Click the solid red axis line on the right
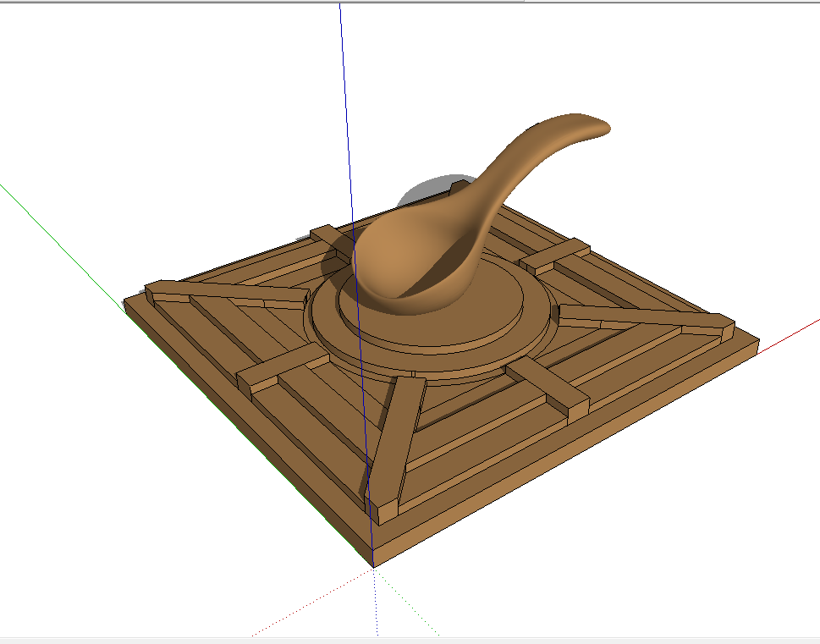The width and height of the screenshot is (820, 644). [790, 338]
